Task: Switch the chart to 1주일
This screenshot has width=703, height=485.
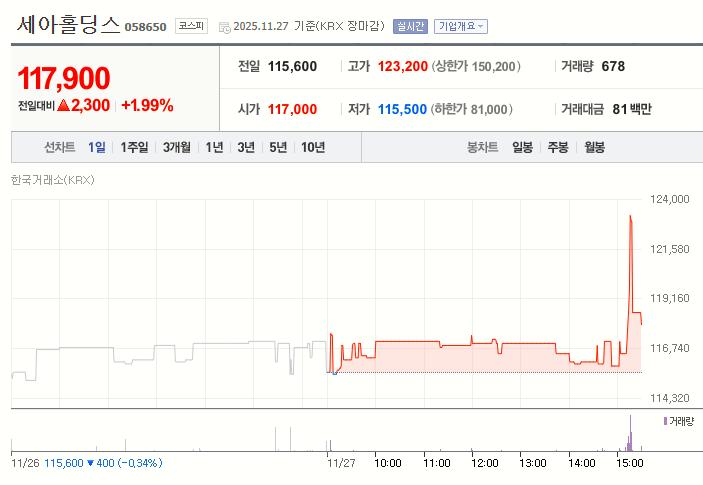Action: [134, 147]
